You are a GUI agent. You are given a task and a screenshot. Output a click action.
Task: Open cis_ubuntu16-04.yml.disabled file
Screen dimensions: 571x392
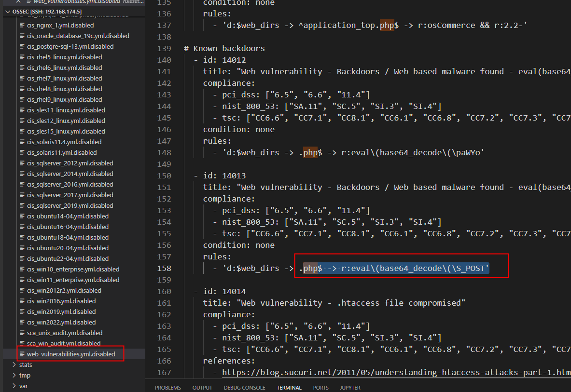tap(68, 227)
